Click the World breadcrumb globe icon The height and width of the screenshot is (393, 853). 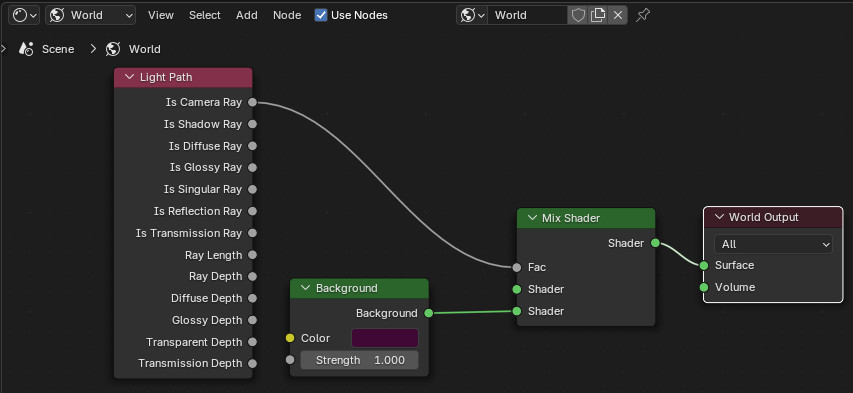[113, 49]
